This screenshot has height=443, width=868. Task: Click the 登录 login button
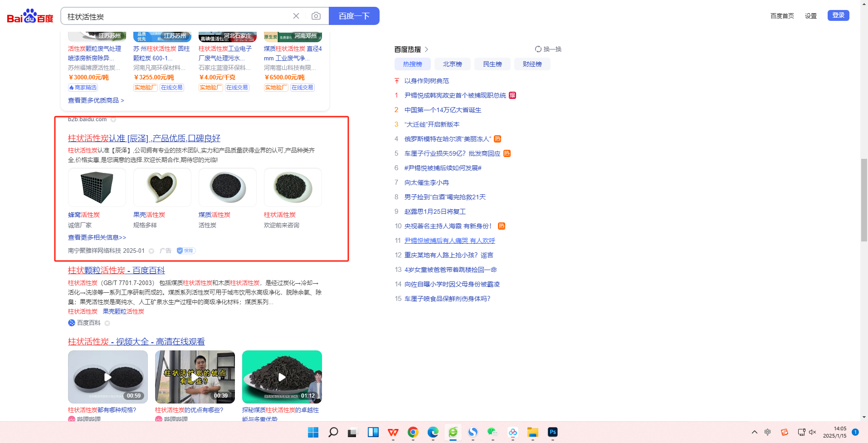click(838, 15)
